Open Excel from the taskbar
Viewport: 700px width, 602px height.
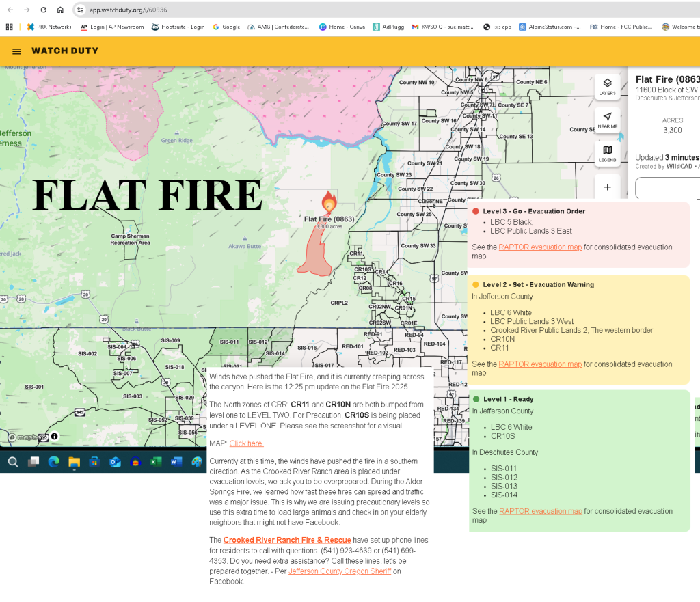tap(156, 462)
